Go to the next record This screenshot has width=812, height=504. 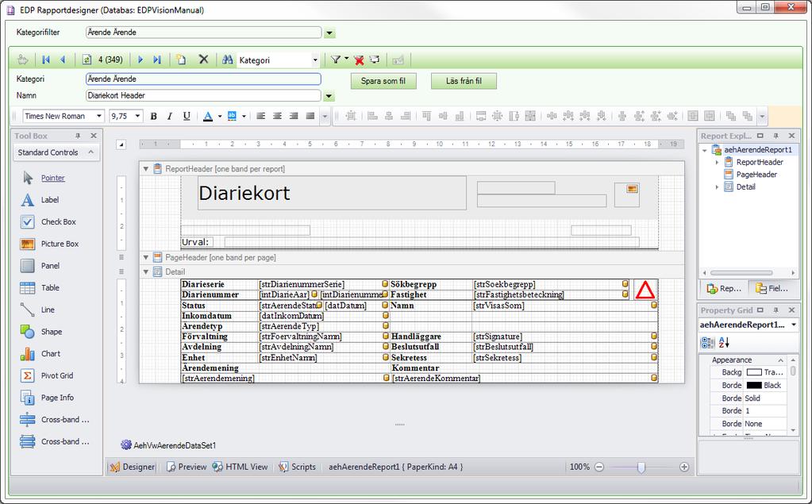coord(140,60)
